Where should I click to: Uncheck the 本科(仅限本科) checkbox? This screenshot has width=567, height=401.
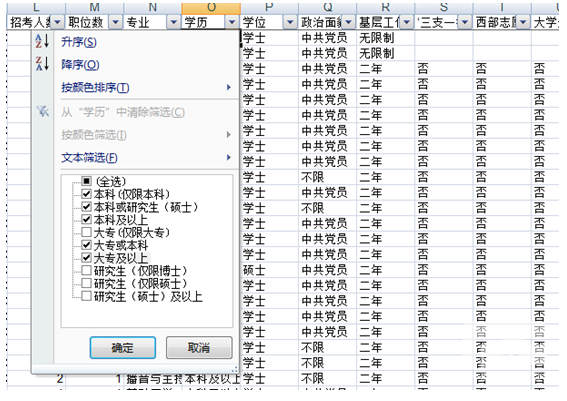tap(86, 194)
